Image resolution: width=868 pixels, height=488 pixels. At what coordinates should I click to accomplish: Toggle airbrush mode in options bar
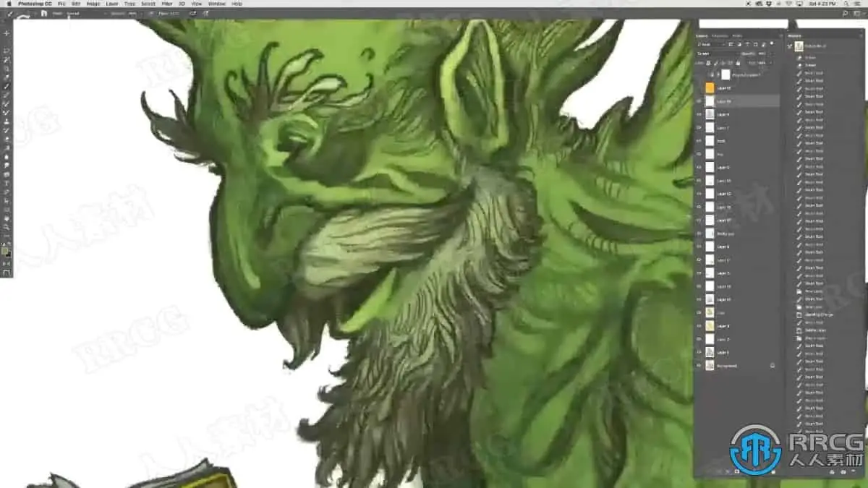point(193,13)
